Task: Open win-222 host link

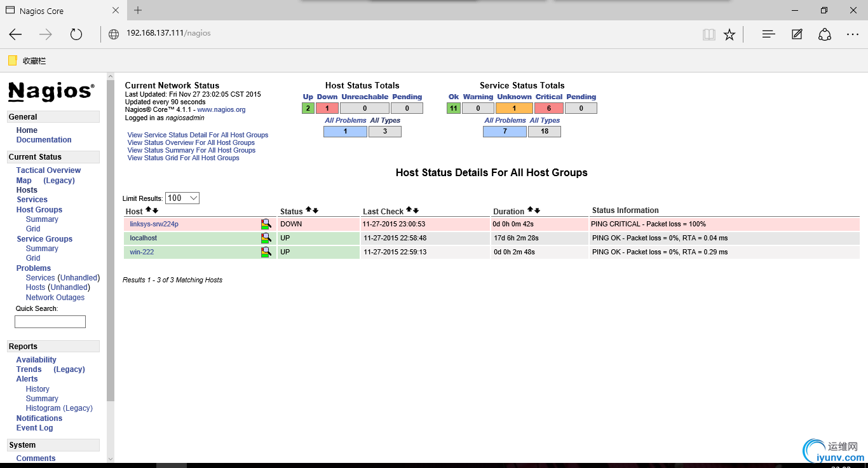Action: click(142, 252)
